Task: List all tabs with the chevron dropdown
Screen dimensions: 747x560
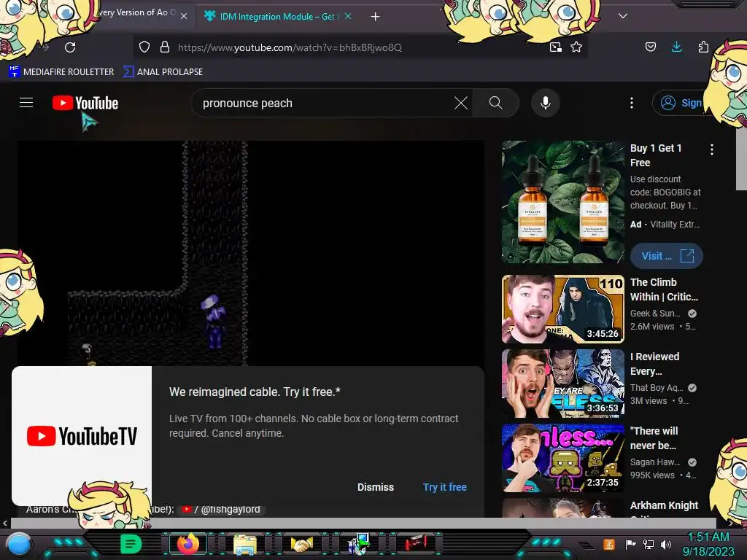Action: pyautogui.click(x=623, y=16)
